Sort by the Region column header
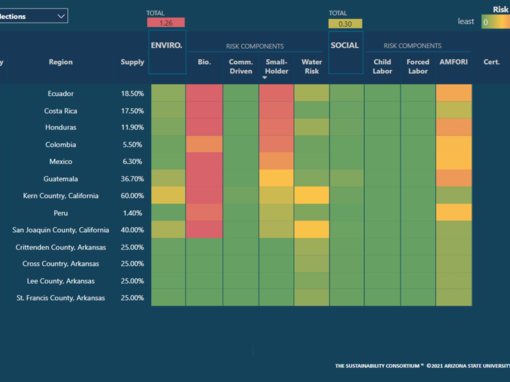This screenshot has width=510, height=382. [x=60, y=62]
